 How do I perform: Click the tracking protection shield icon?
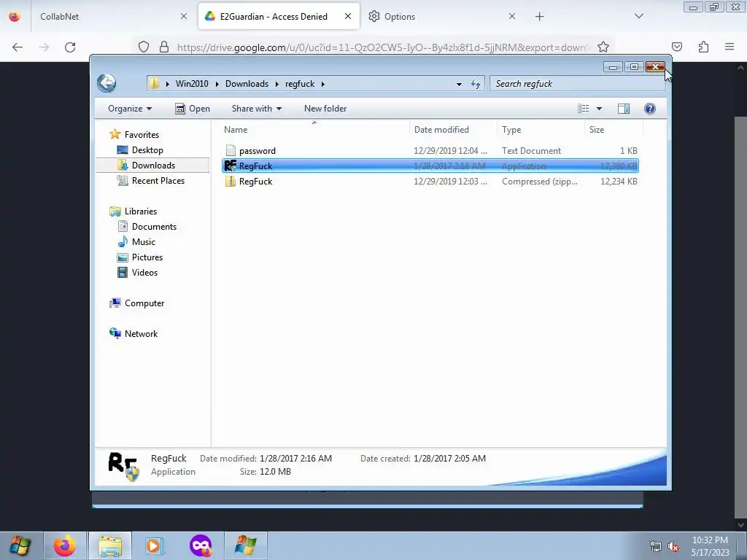pyautogui.click(x=144, y=47)
